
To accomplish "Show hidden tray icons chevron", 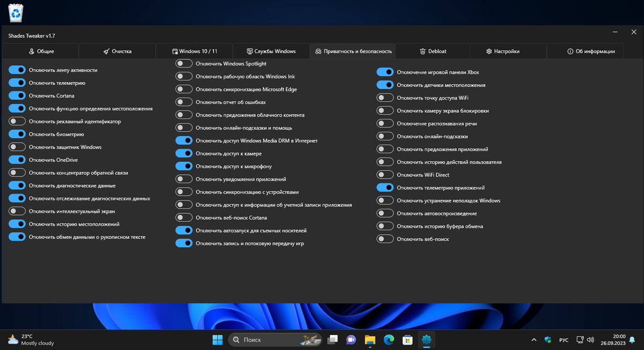I will pos(533,340).
